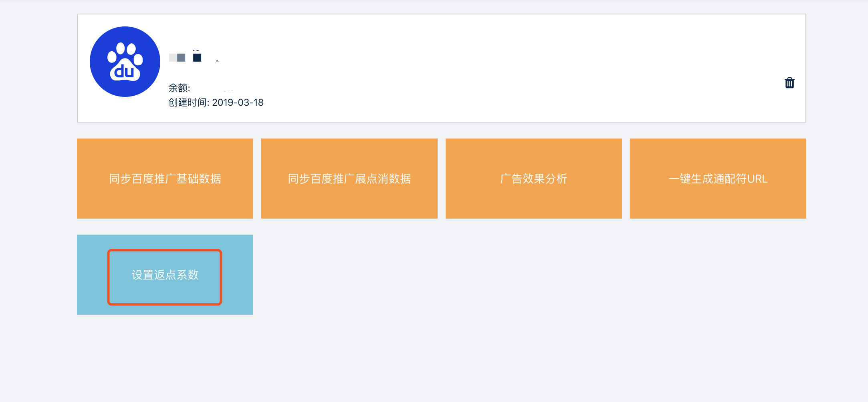Click the Baidu paw logo avatar
The image size is (868, 402).
pyautogui.click(x=125, y=62)
